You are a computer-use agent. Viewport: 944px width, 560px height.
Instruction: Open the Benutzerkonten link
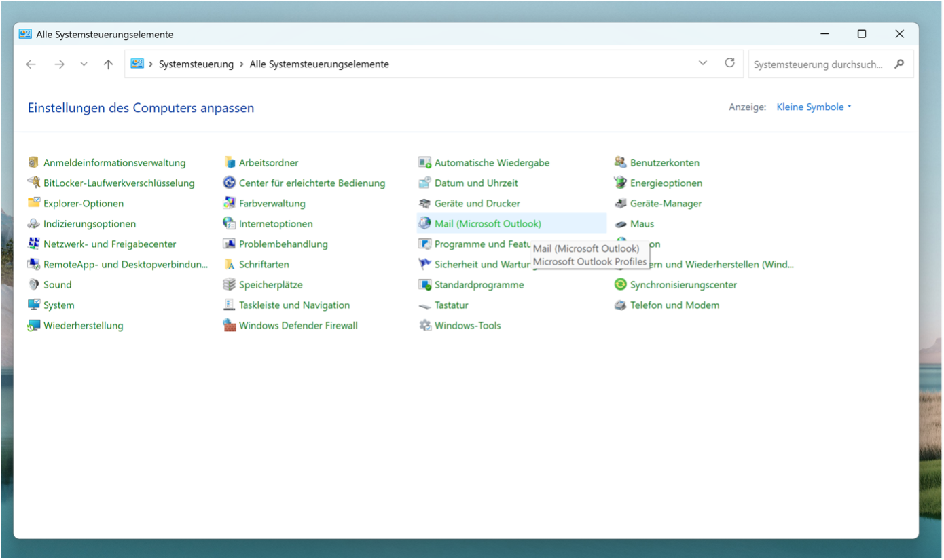pyautogui.click(x=664, y=163)
